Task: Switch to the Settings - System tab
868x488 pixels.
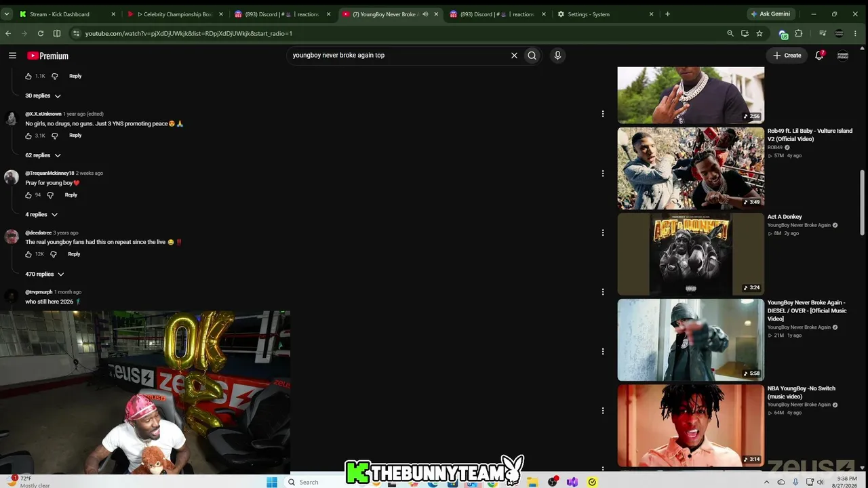Action: click(605, 14)
